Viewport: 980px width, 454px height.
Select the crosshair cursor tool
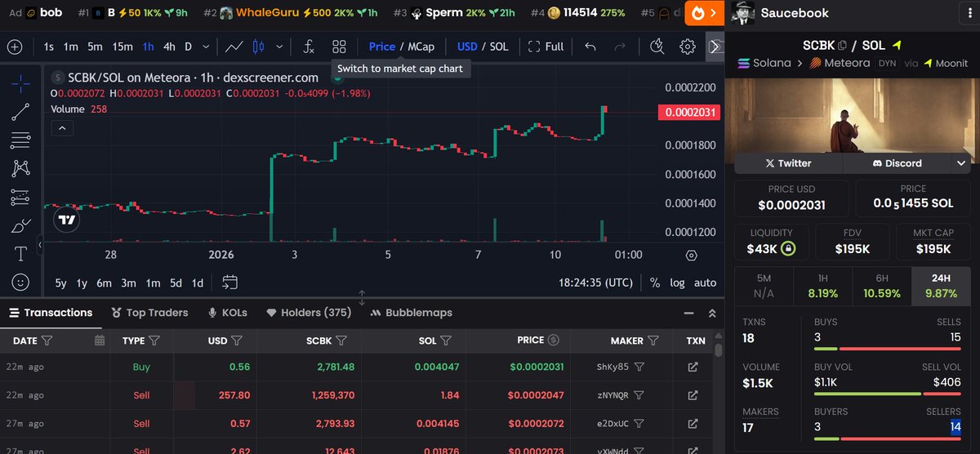point(21,83)
